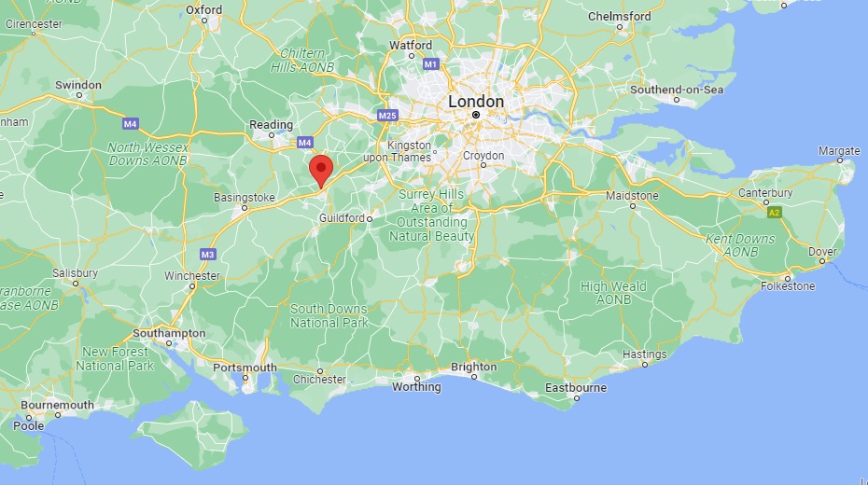
Task: Click the London city dot marker
Action: 475,115
